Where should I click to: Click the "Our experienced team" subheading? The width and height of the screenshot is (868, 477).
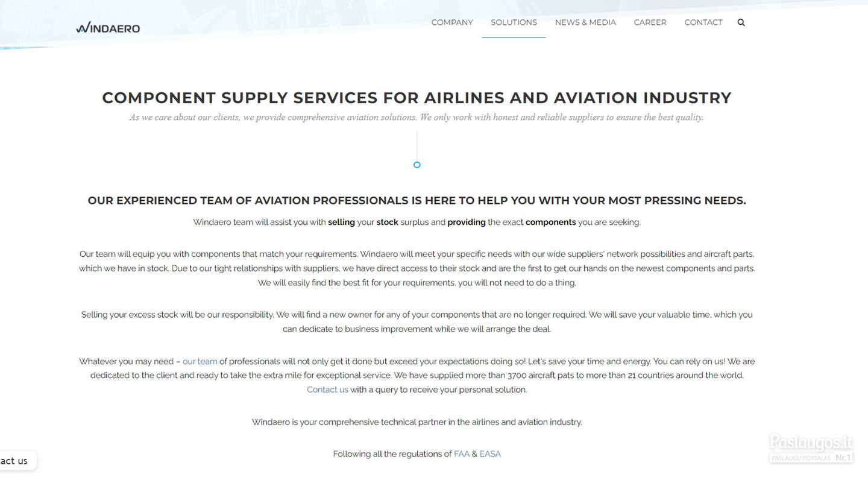pyautogui.click(x=417, y=200)
